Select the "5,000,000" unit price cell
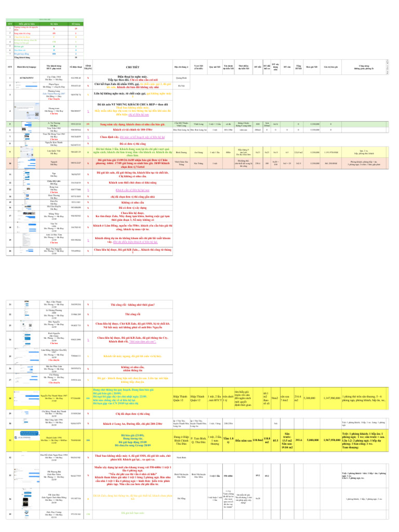399x532 pixels. click(312, 440)
